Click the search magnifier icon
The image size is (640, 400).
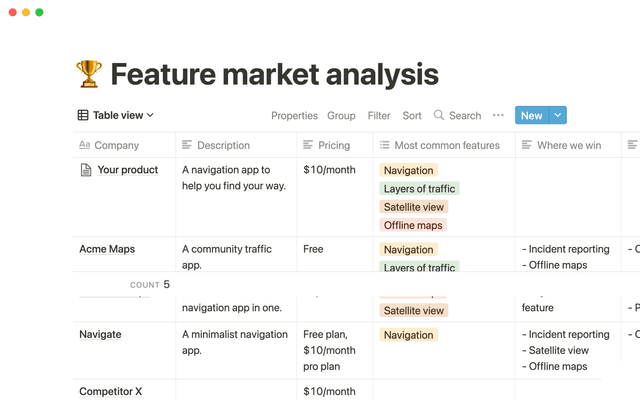coord(439,116)
